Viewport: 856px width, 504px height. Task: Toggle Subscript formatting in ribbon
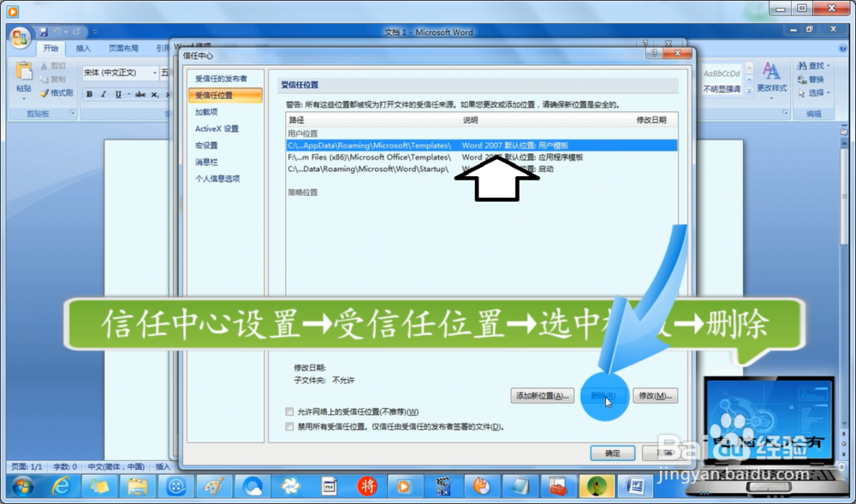tap(154, 94)
